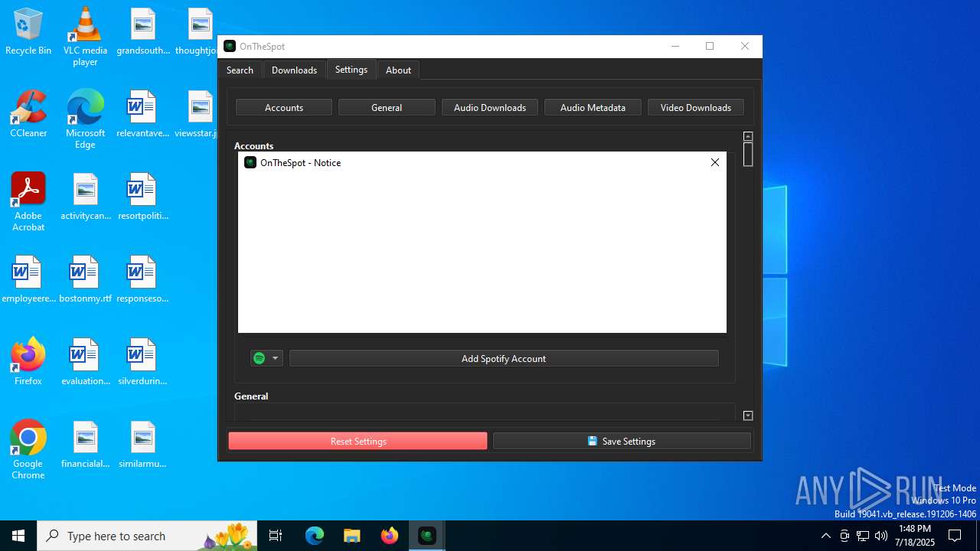The image size is (980, 551).
Task: Open Firefox from the taskbar
Action: coord(389,536)
